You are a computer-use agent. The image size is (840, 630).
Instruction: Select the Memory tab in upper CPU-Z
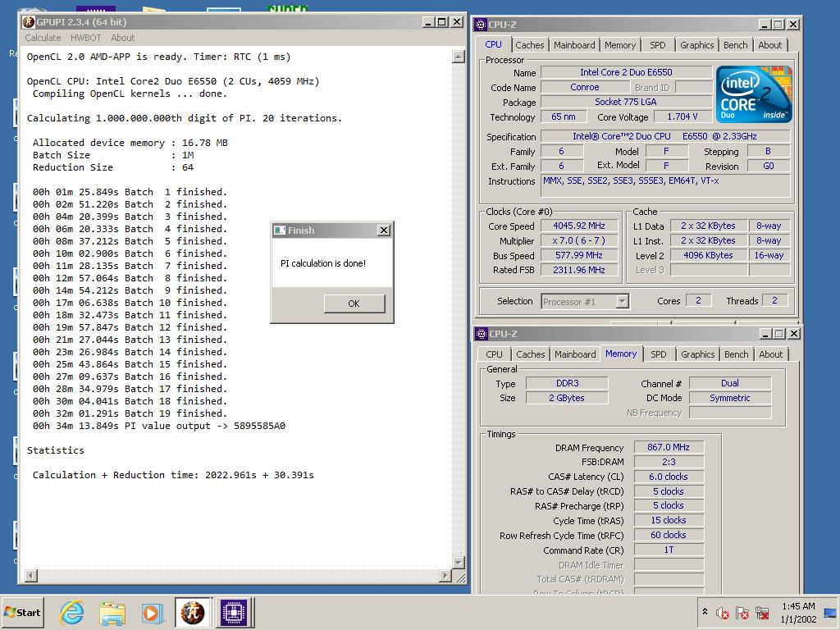click(620, 45)
